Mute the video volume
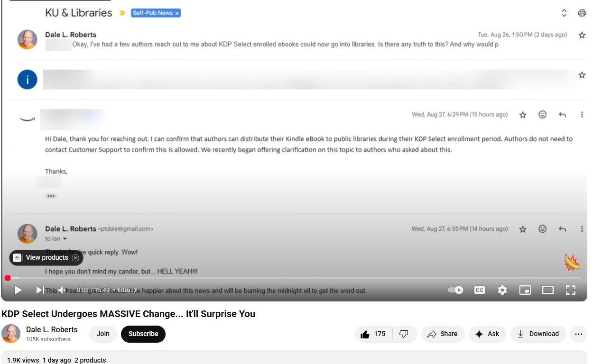 pyautogui.click(x=62, y=290)
